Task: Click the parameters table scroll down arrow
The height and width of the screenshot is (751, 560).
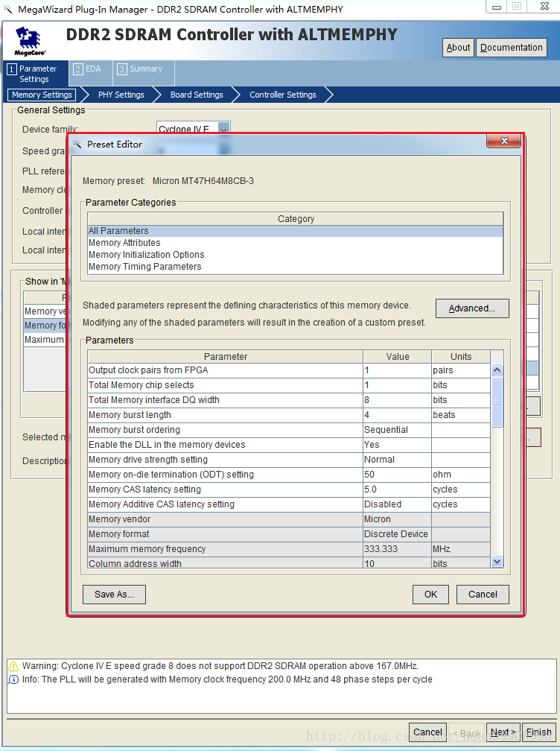Action: (497, 561)
